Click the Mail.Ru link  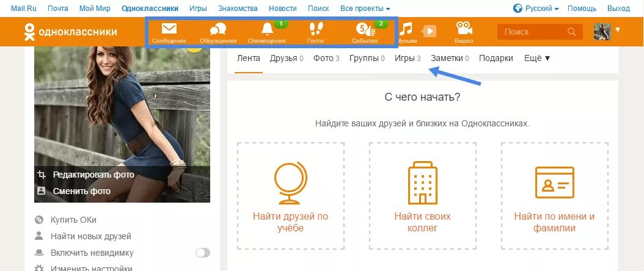23,8
